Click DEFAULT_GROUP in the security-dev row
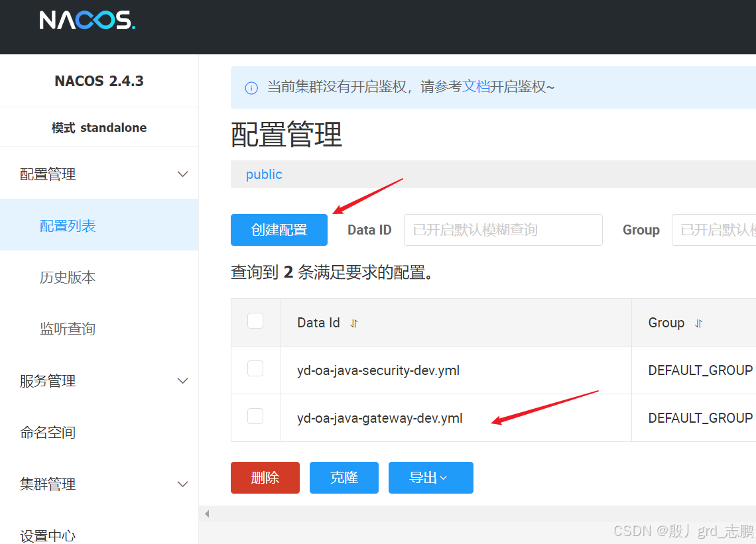This screenshot has height=544, width=756. click(700, 370)
